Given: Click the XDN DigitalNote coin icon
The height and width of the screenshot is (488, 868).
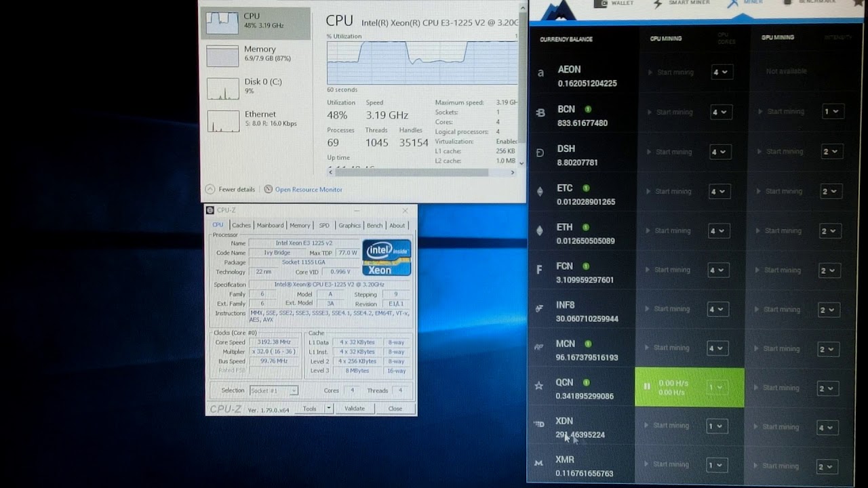Looking at the screenshot, I should [x=539, y=424].
